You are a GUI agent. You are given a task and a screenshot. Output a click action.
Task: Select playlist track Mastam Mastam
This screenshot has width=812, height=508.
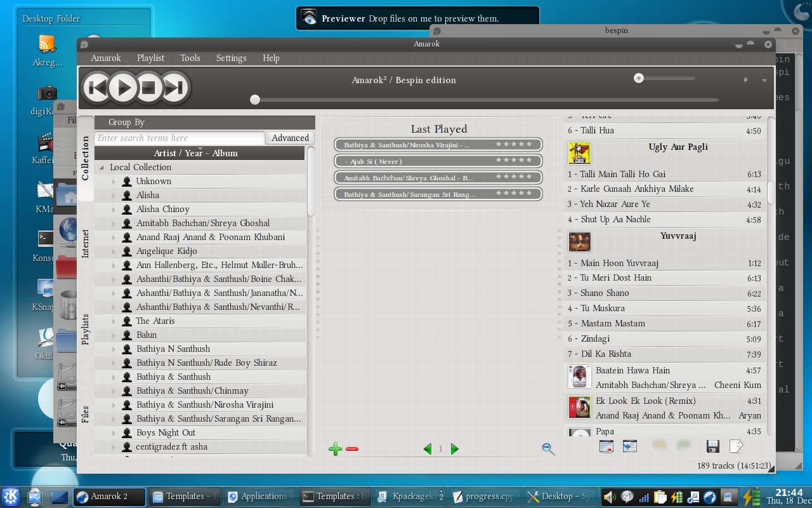tap(664, 324)
